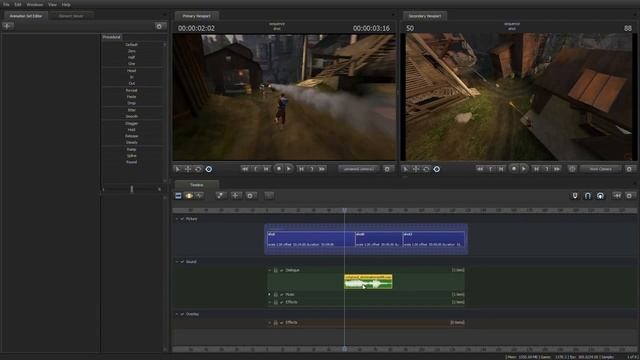The width and height of the screenshot is (640, 360).
Task: Open primary viewport settings gear
Action: click(387, 169)
